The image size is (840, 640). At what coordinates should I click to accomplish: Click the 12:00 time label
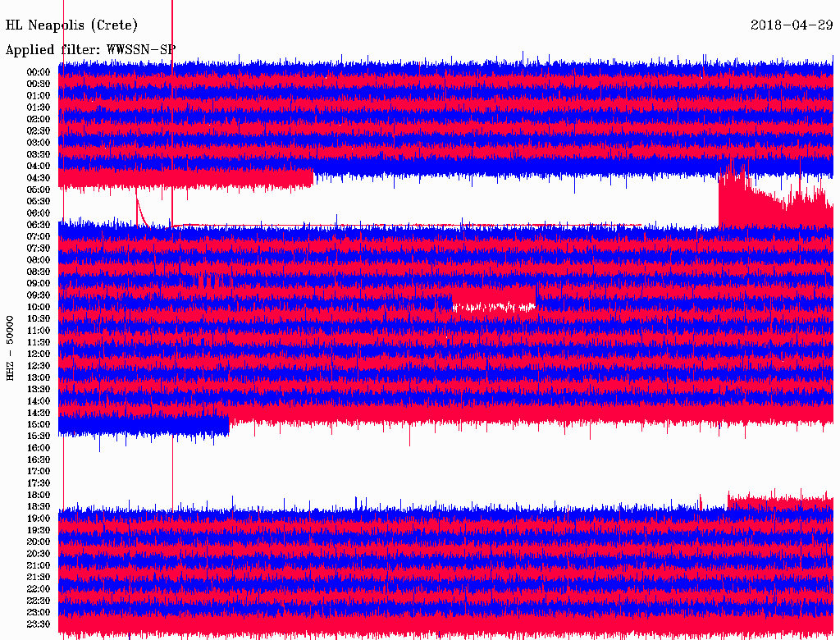click(x=39, y=354)
